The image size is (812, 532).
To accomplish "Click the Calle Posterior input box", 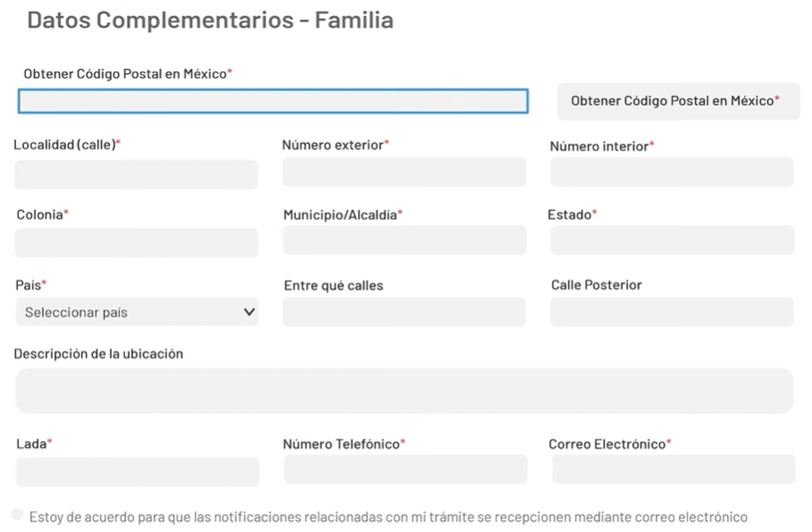I will (x=672, y=311).
